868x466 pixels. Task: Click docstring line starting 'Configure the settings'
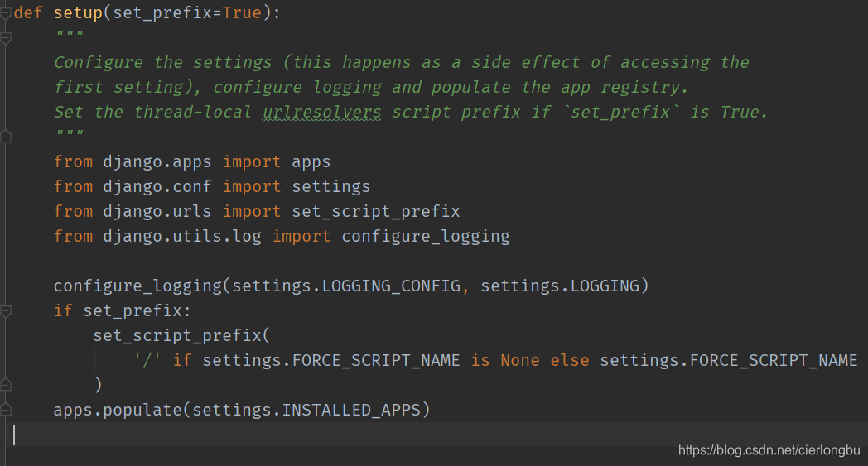pos(402,63)
